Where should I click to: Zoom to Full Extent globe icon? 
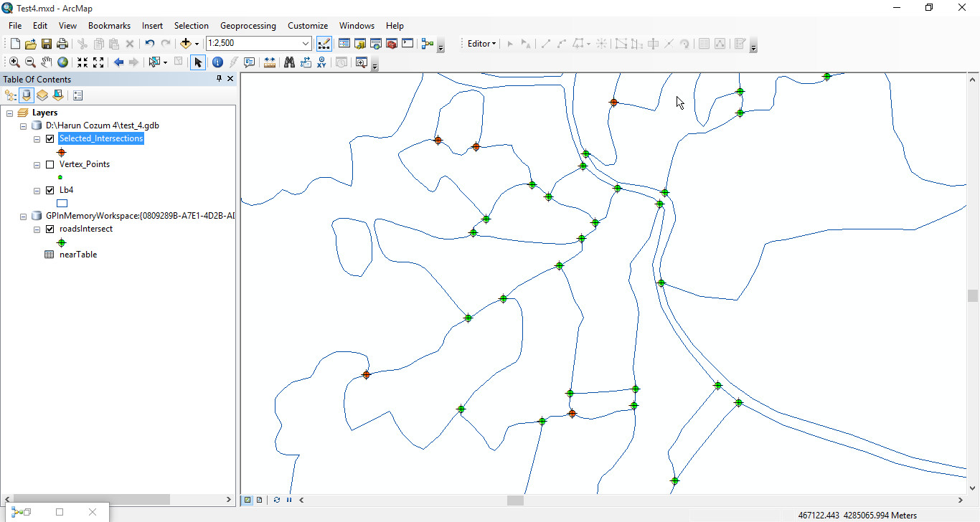[62, 62]
